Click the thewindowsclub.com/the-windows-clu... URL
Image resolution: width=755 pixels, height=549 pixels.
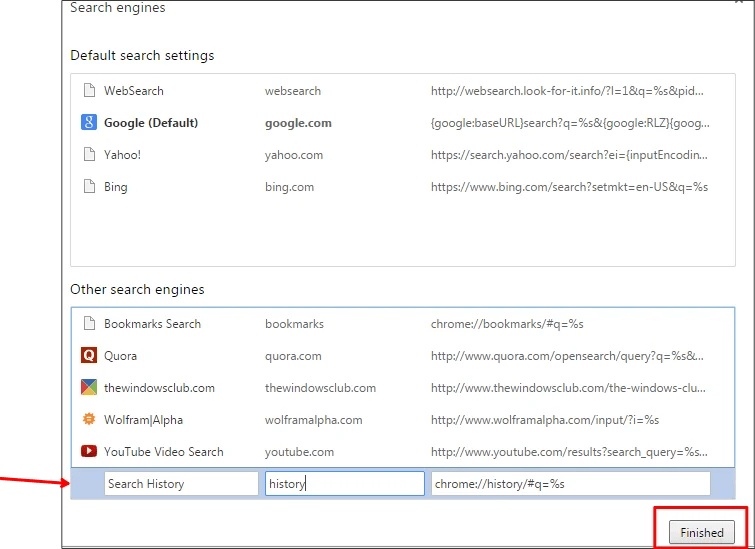pos(568,388)
